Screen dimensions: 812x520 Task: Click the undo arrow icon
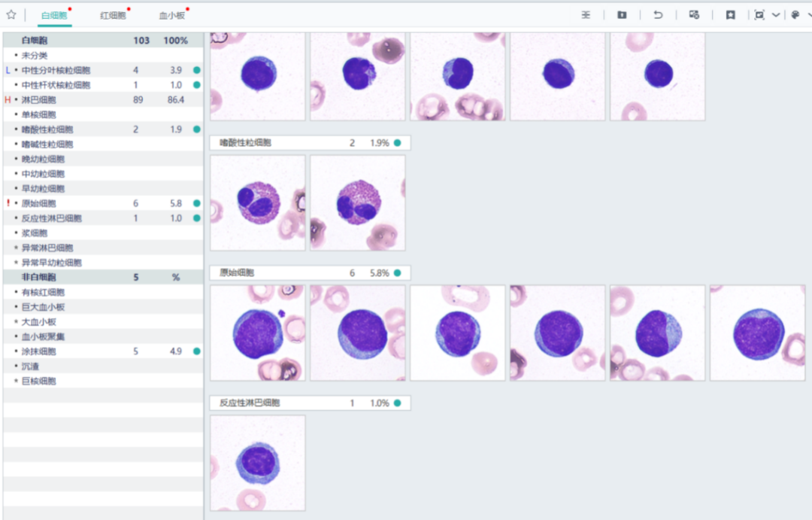(658, 14)
